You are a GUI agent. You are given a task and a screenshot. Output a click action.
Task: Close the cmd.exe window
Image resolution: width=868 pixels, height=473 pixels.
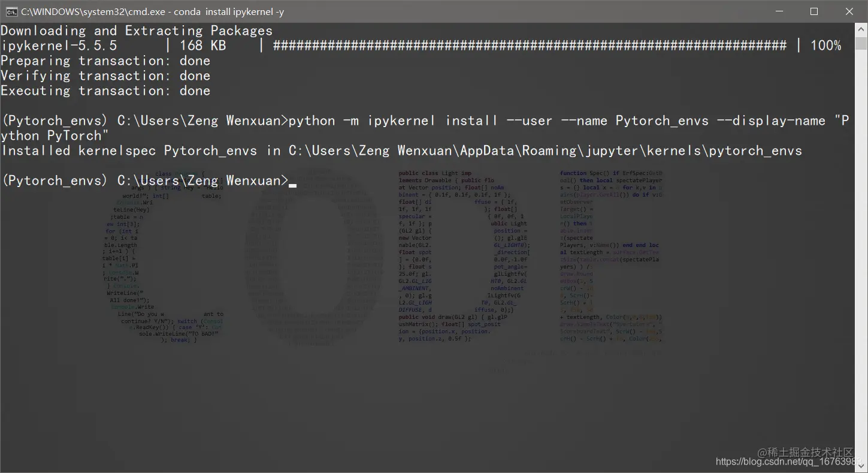(x=849, y=11)
